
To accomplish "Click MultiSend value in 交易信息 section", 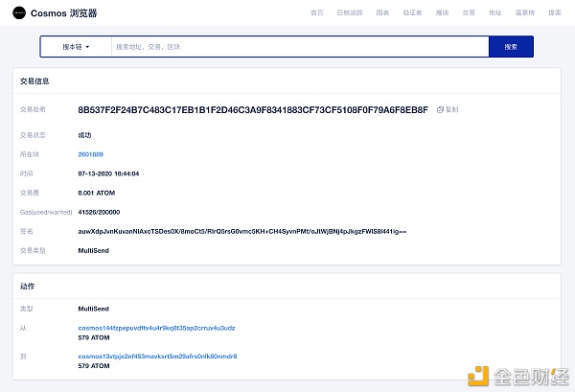I will [94, 250].
